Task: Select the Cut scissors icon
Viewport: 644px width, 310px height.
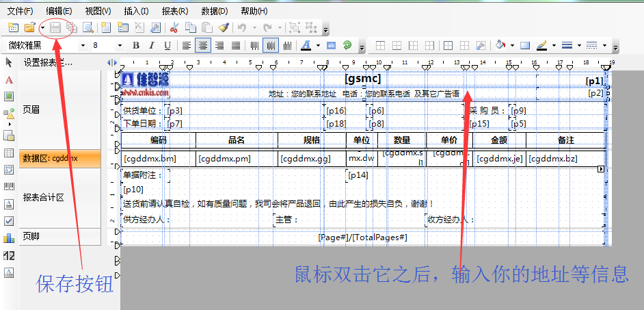Action: point(174,28)
